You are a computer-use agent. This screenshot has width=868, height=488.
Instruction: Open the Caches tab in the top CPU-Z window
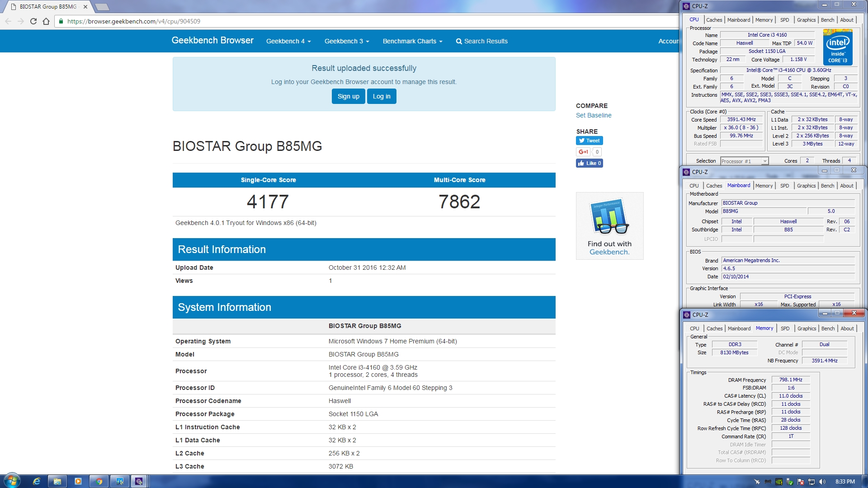point(714,20)
